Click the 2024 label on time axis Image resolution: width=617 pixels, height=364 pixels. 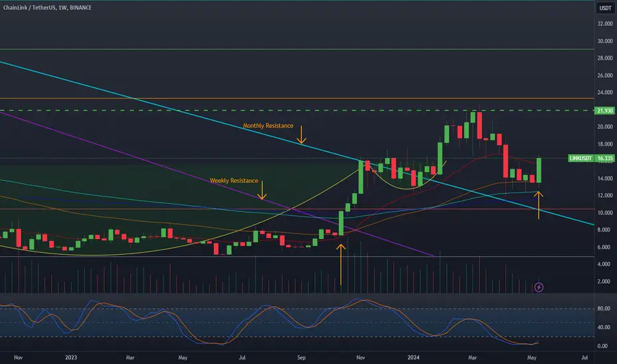pyautogui.click(x=413, y=357)
